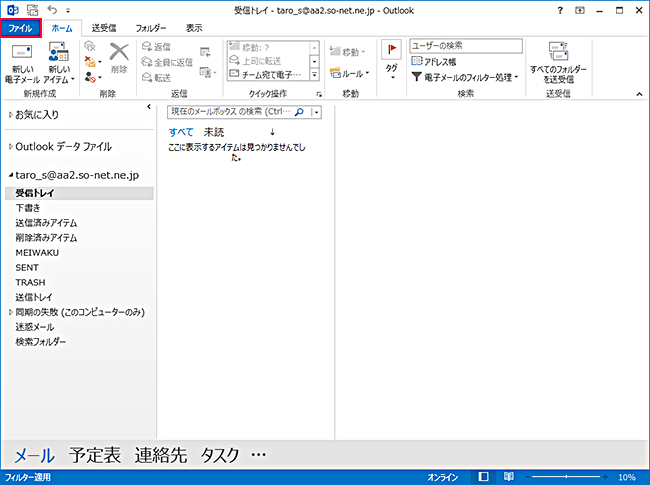Click the New Items (新しいアイテム) icon
The height and width of the screenshot is (485, 650).
pos(57,55)
